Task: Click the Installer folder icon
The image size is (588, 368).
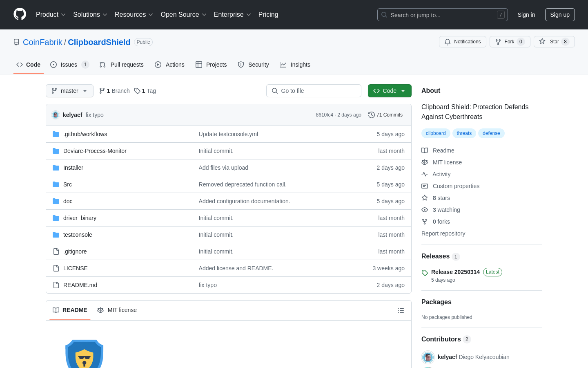Action: click(x=56, y=168)
